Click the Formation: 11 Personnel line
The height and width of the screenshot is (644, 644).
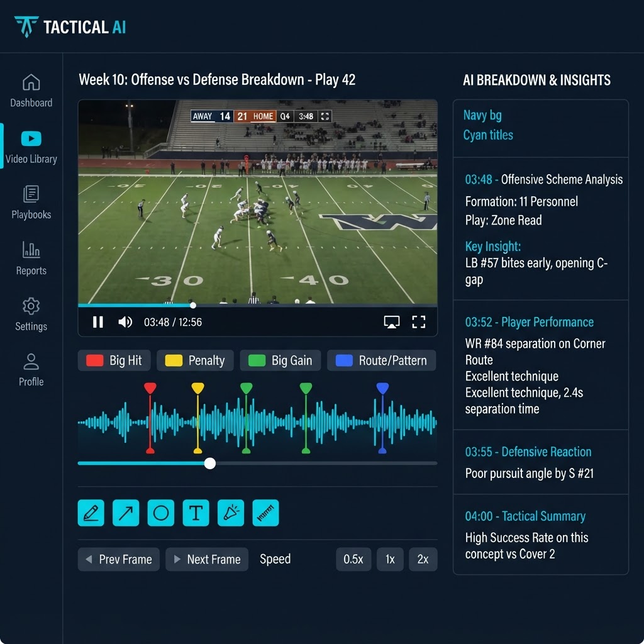pyautogui.click(x=521, y=201)
